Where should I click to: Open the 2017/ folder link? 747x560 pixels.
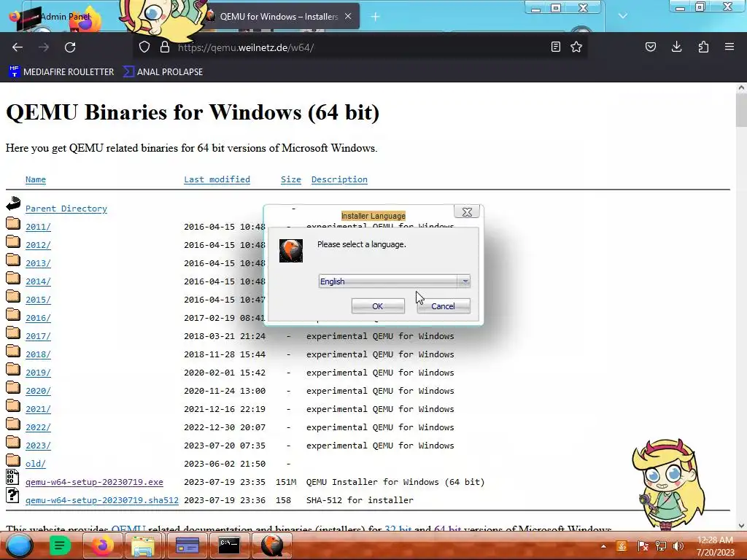[x=38, y=336]
